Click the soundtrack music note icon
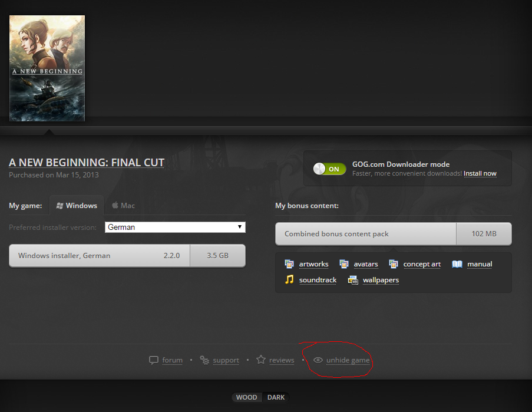This screenshot has width=532, height=412. click(x=289, y=279)
